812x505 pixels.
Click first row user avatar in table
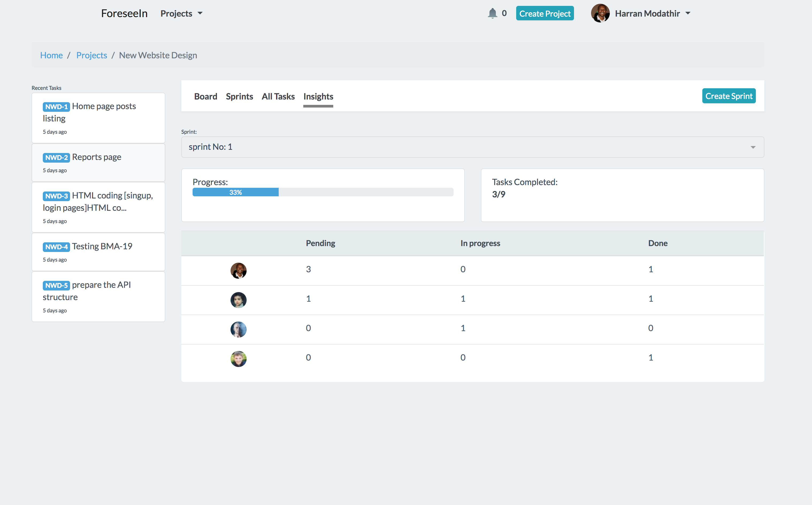click(238, 270)
